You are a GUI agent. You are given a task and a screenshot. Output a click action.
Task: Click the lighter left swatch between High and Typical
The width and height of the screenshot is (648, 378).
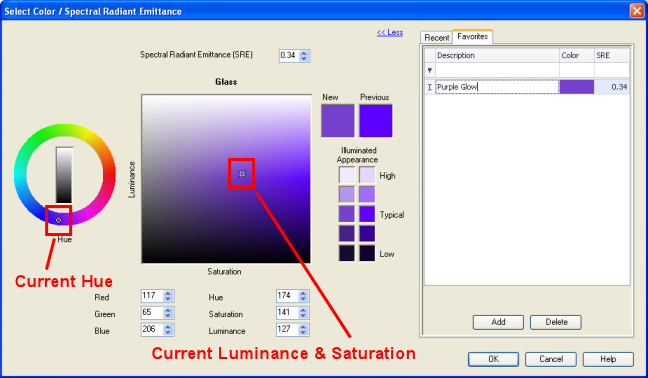pos(347,194)
